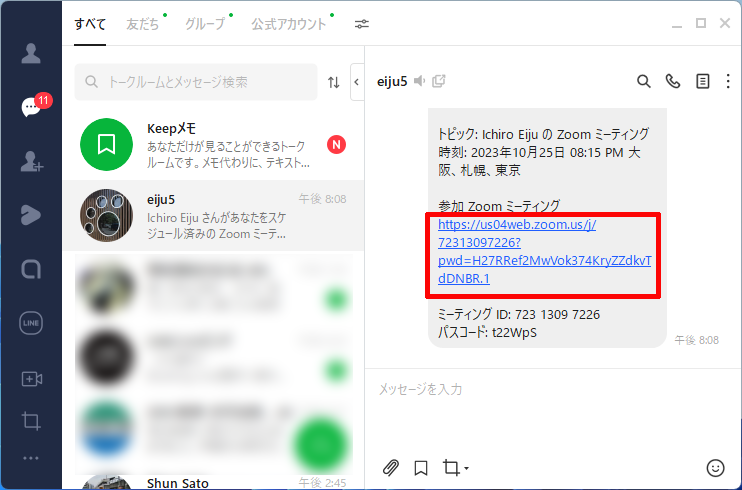Viewport: 742px width, 490px height.
Task: Click the パスコード: t22WpS text
Action: pyautogui.click(x=487, y=332)
